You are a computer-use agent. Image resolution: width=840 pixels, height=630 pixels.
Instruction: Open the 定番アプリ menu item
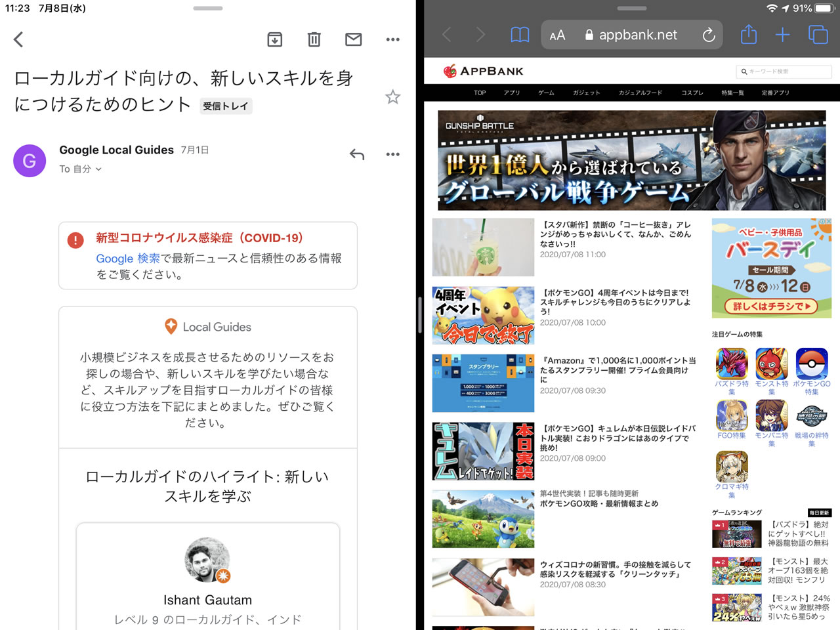(x=776, y=93)
